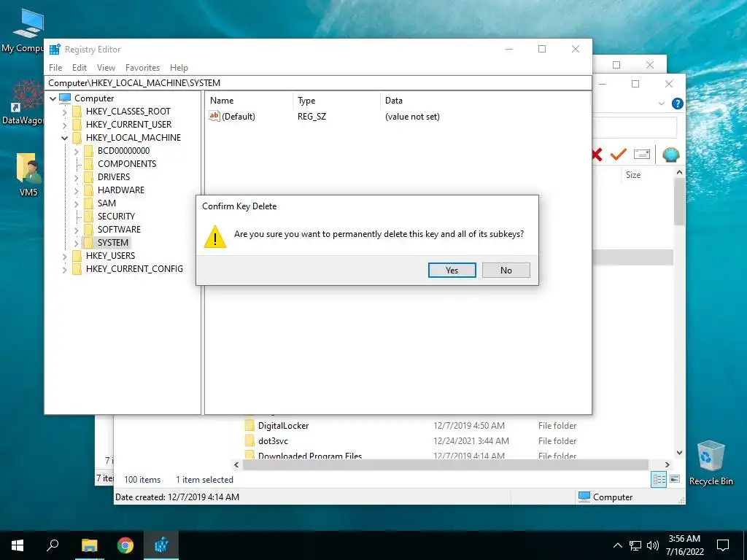This screenshot has width=747, height=560.
Task: Select the BCD00000000 key
Action: [123, 150]
